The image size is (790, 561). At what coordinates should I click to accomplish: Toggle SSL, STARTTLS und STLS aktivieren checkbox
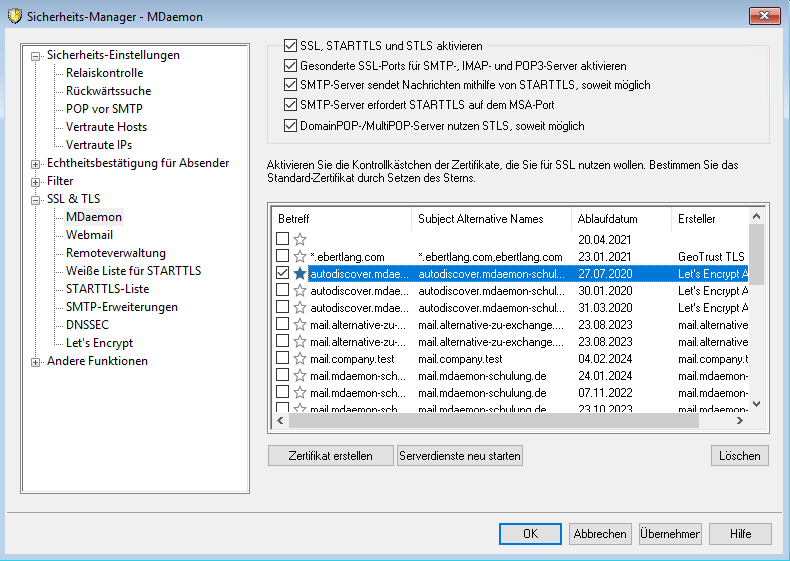coord(290,46)
